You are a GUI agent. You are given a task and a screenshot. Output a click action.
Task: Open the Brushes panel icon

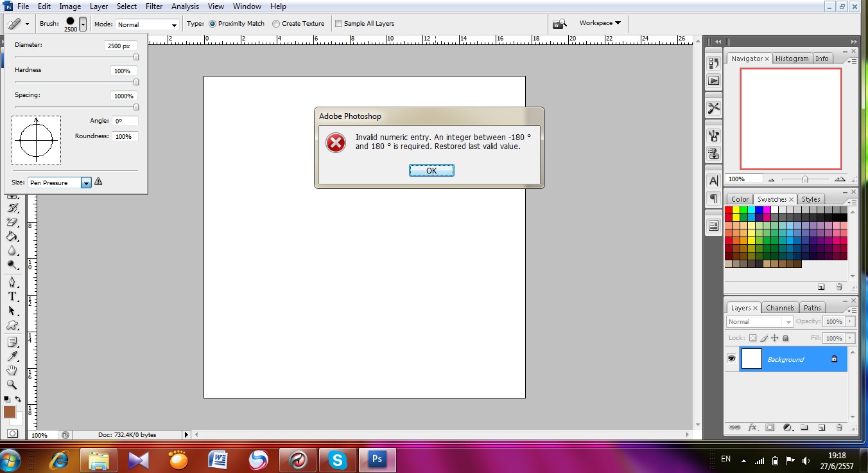coord(713,136)
